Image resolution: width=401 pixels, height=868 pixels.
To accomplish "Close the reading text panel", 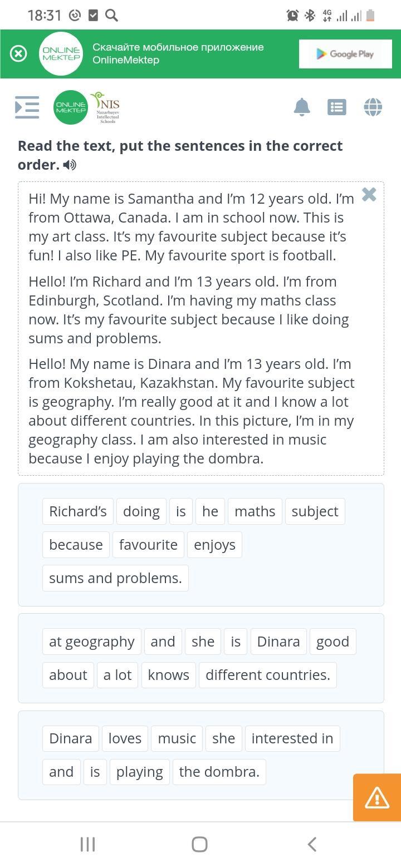I will tap(369, 195).
